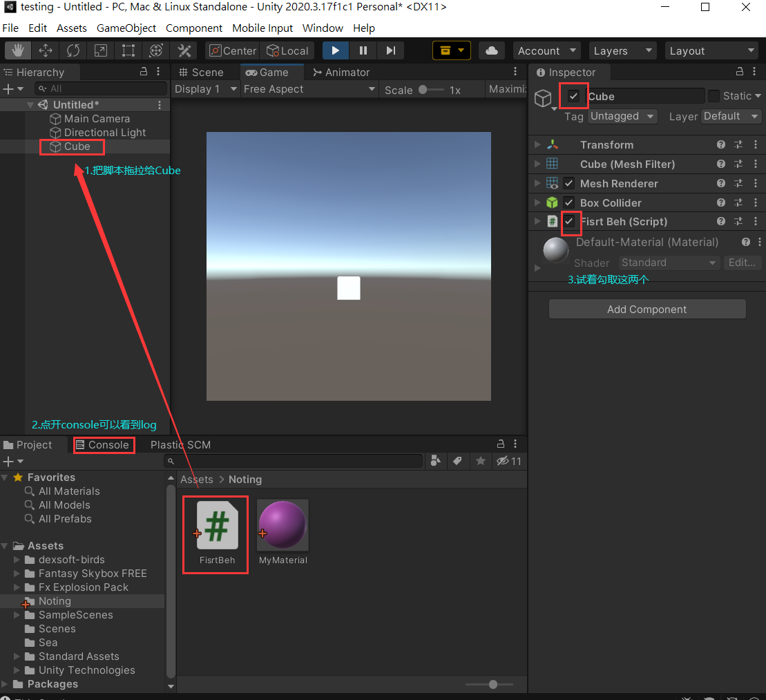This screenshot has height=700, width=766.
Task: Open the GameObject menu
Action: point(126,28)
